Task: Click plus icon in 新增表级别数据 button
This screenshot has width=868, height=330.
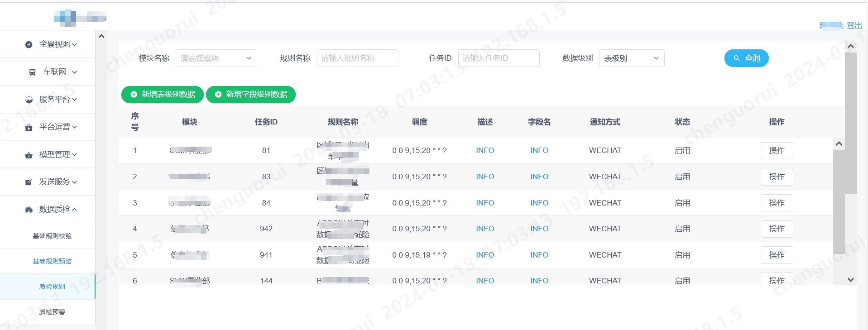Action: pyautogui.click(x=134, y=94)
